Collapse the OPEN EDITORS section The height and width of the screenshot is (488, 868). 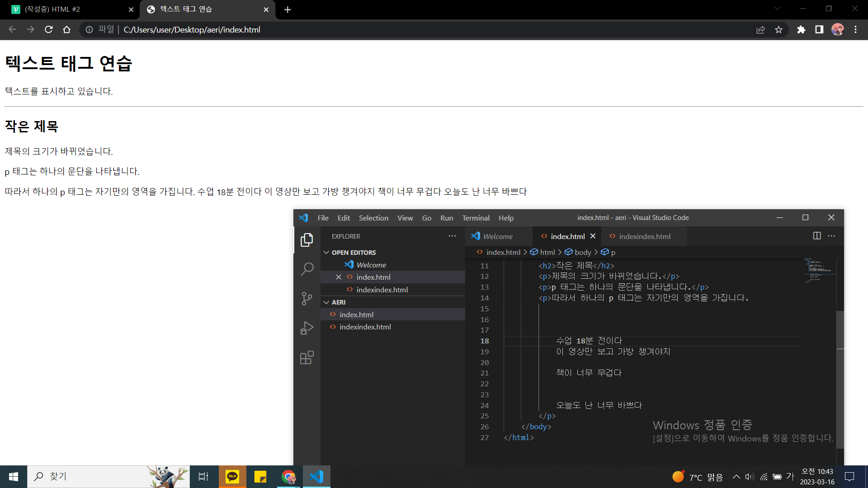click(x=326, y=253)
